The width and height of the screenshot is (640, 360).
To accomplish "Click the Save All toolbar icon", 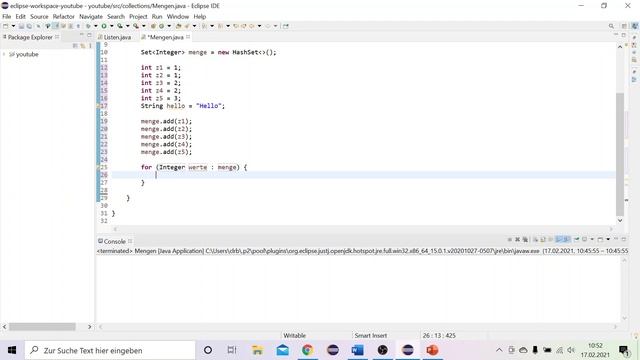I will tap(29, 26).
